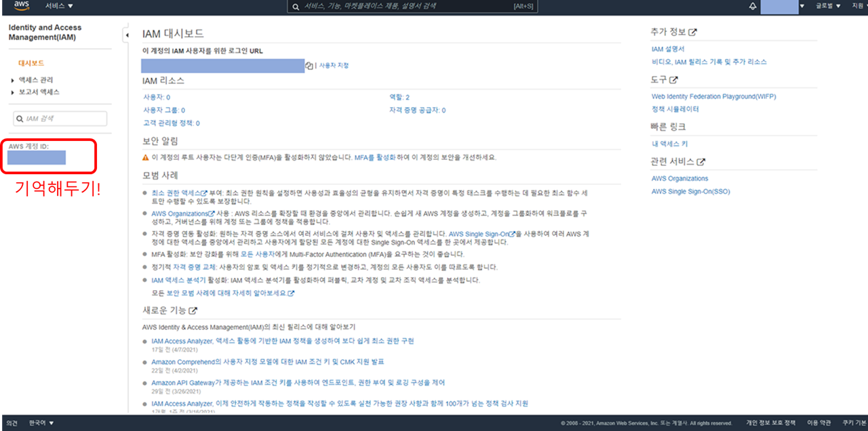This screenshot has width=868, height=431.
Task: Open the 한국어 language dropdown
Action: click(41, 423)
